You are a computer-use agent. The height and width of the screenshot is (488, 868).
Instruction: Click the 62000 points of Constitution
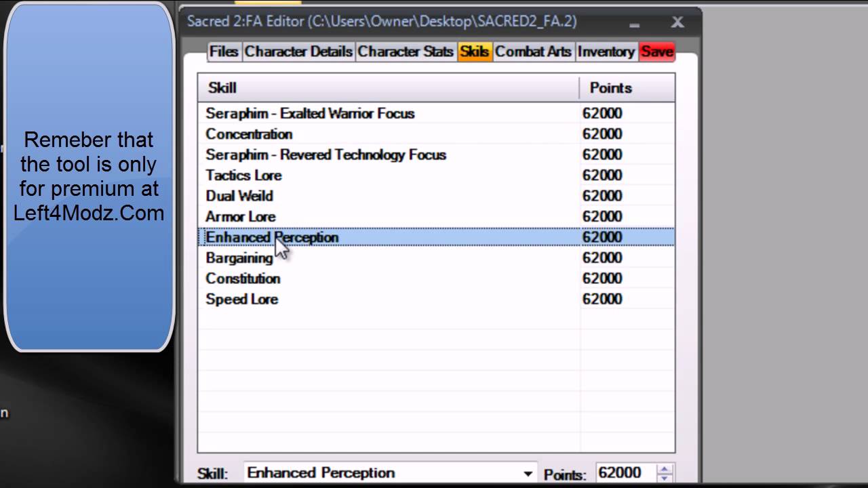coord(602,279)
